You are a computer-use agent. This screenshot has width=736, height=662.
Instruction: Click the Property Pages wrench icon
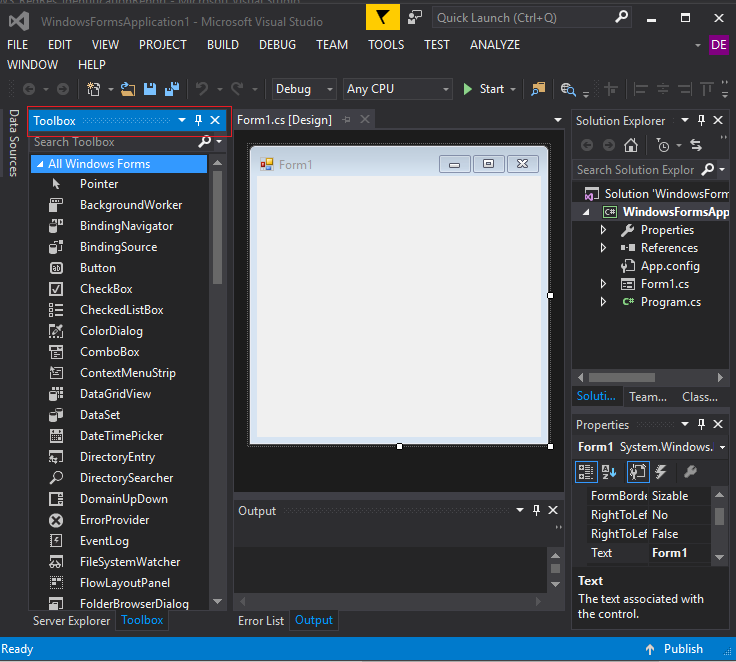click(690, 472)
